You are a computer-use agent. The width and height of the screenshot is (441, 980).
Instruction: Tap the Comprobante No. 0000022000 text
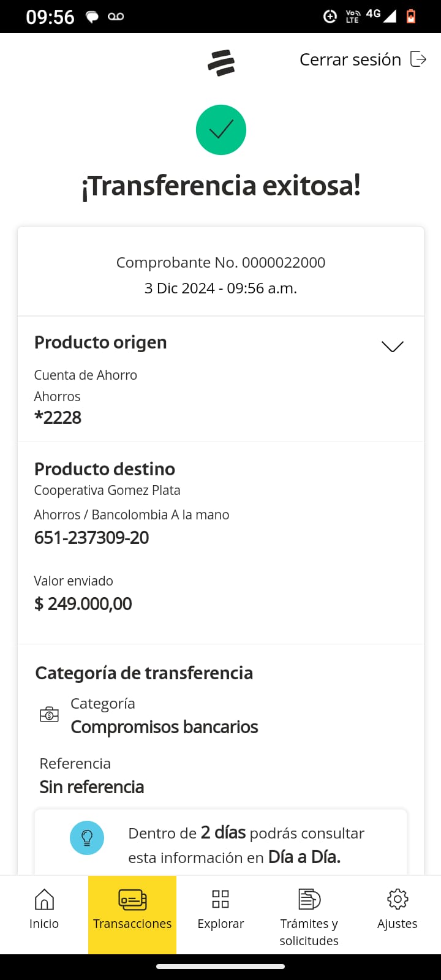pyautogui.click(x=221, y=263)
